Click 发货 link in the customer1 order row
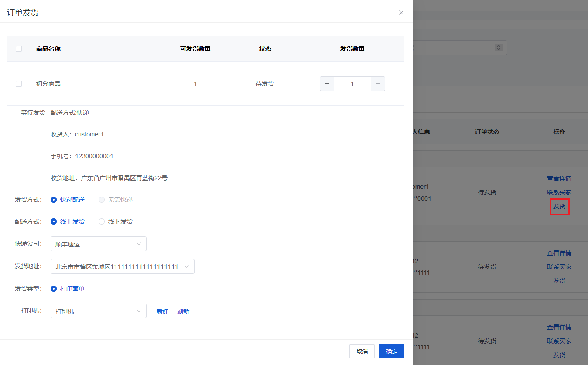588x365 pixels. coord(559,206)
